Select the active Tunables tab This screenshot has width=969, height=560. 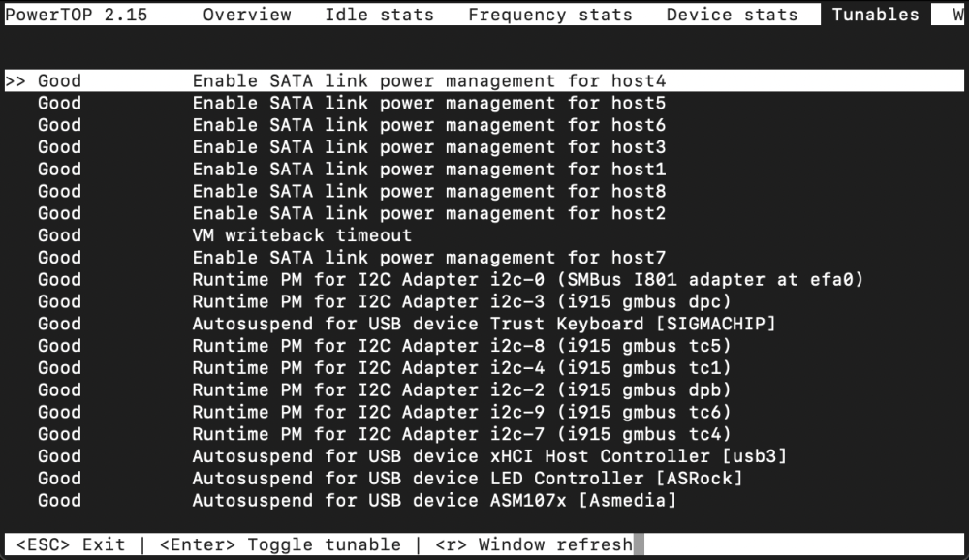(x=876, y=15)
